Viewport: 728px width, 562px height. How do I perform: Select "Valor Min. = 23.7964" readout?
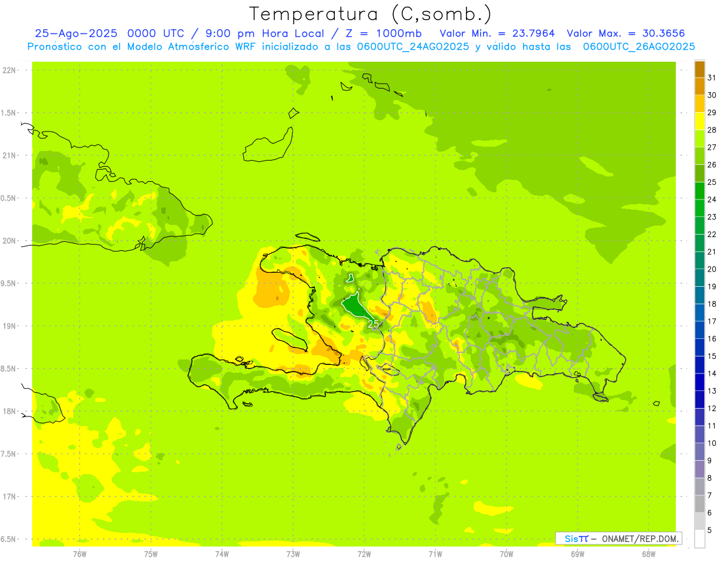click(x=497, y=33)
